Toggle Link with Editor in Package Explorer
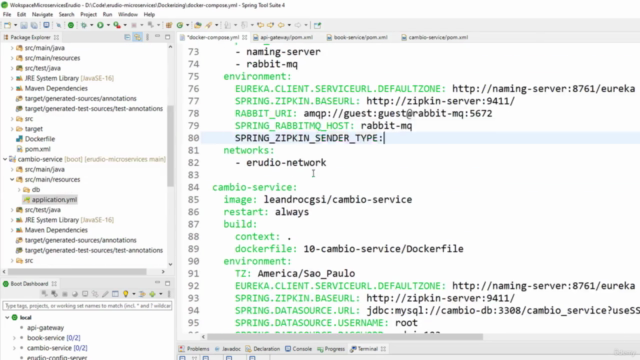This screenshot has height=360, width=640. click(138, 37)
